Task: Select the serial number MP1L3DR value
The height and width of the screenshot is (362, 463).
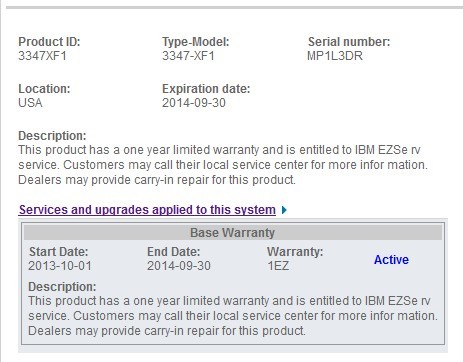Action: point(335,56)
